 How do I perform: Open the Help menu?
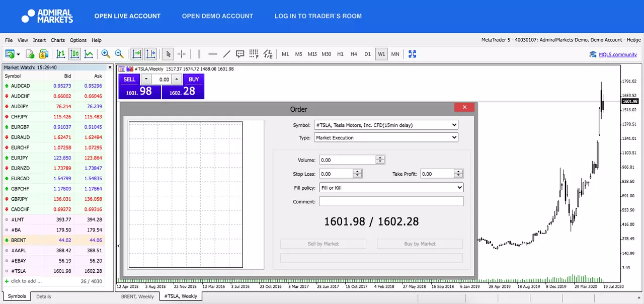pyautogui.click(x=97, y=40)
